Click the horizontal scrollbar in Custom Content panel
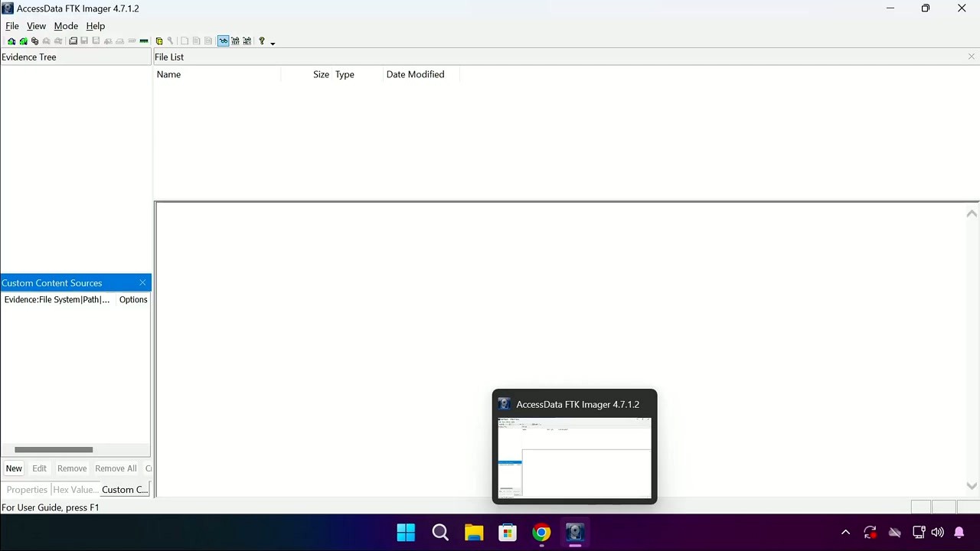This screenshot has width=980, height=551. 54,449
